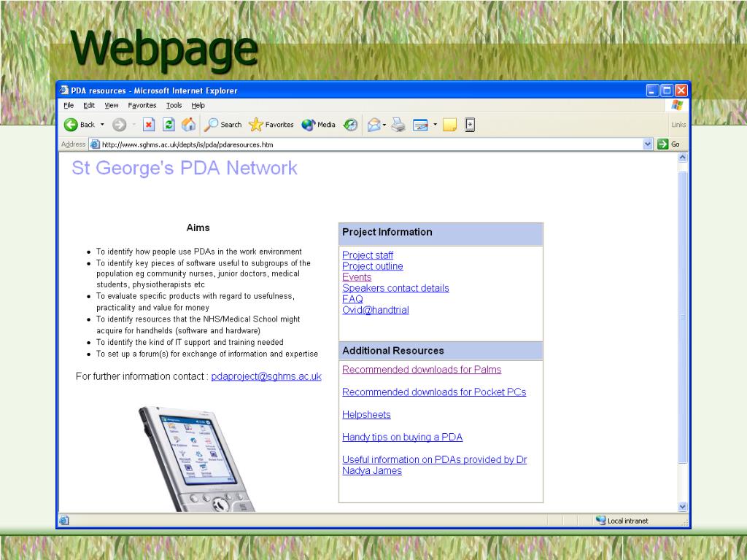747x560 pixels.
Task: Click the address bar page icon
Action: pos(95,144)
